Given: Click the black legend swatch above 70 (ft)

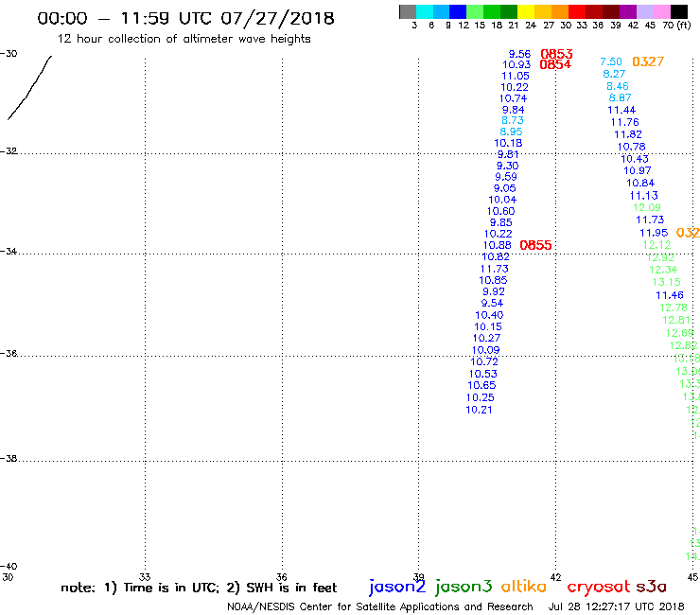Looking at the screenshot, I should point(679,11).
